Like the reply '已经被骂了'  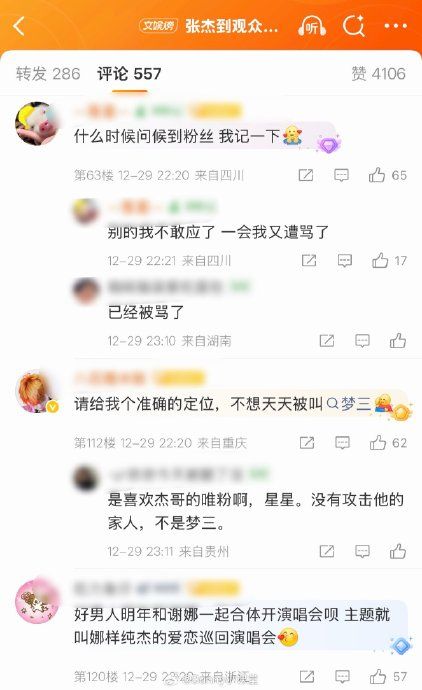pyautogui.click(x=397, y=341)
